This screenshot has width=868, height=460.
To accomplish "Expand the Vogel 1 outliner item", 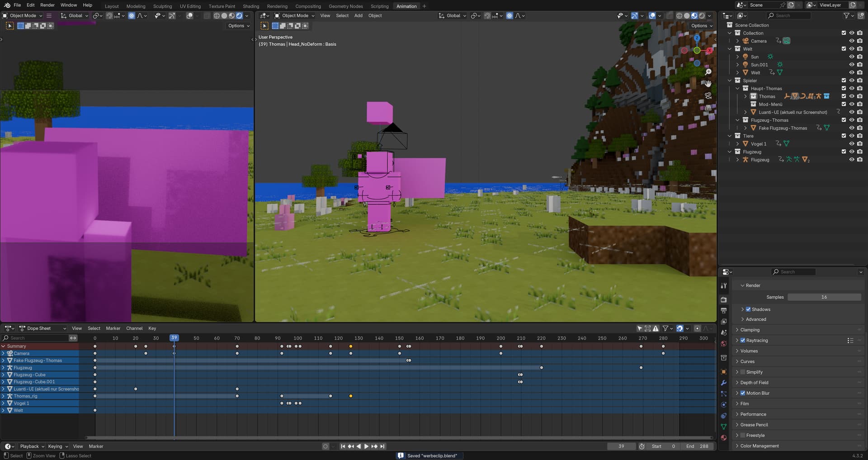I will coord(738,144).
